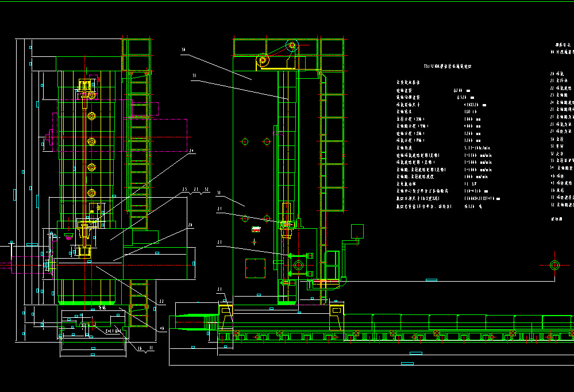Select the upper-right red crosshair circle on the column
574x392 pixels.
tap(267, 141)
